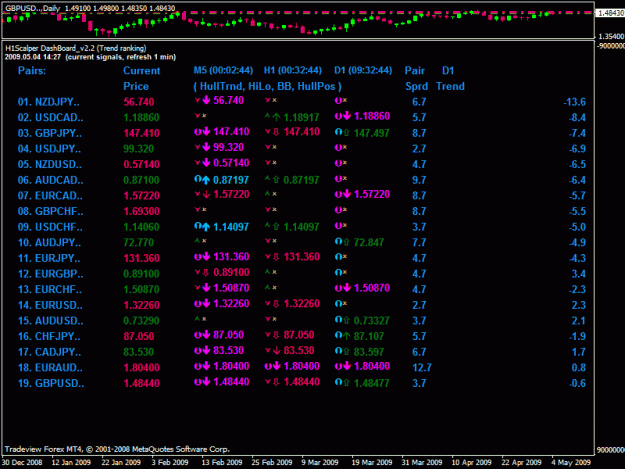Click the M5 down arrow beside 0.57140
The image size is (625, 469).
206,163
